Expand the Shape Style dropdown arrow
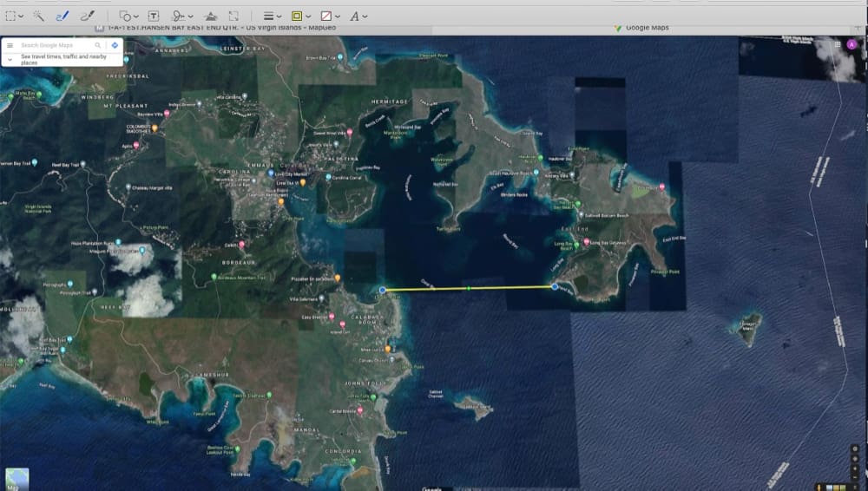The width and height of the screenshot is (868, 491). [279, 16]
